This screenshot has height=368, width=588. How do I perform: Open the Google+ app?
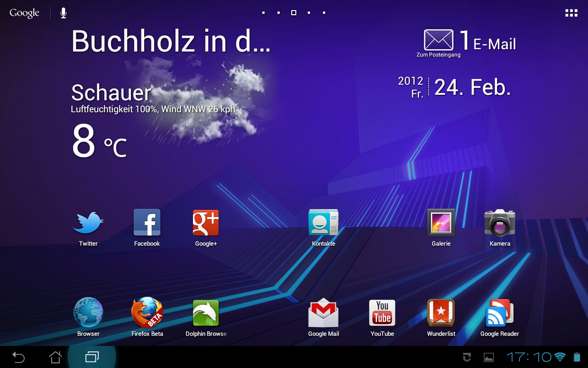click(x=206, y=223)
